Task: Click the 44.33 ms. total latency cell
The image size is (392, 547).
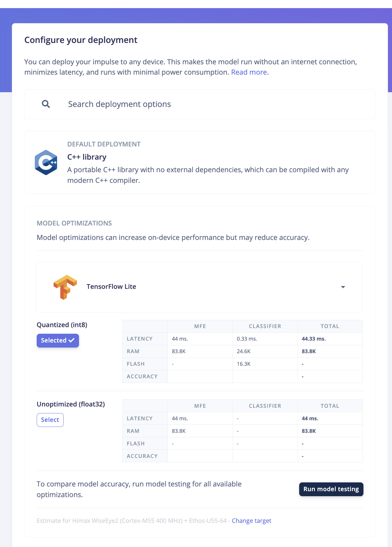Action: coord(330,339)
